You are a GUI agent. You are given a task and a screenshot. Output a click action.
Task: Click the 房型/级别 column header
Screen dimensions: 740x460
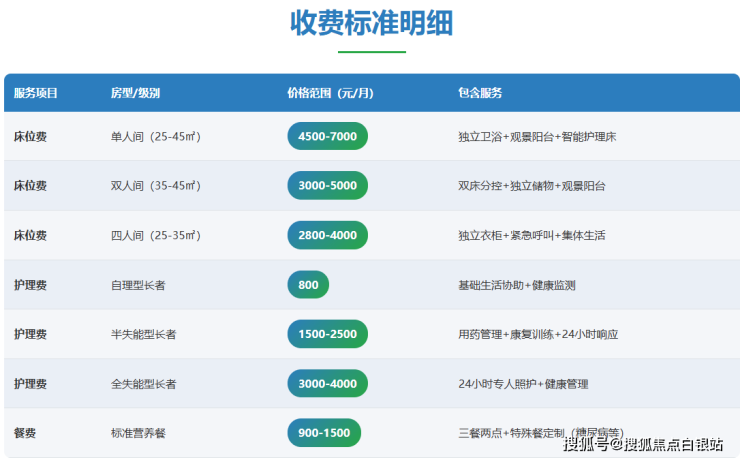[x=135, y=93]
